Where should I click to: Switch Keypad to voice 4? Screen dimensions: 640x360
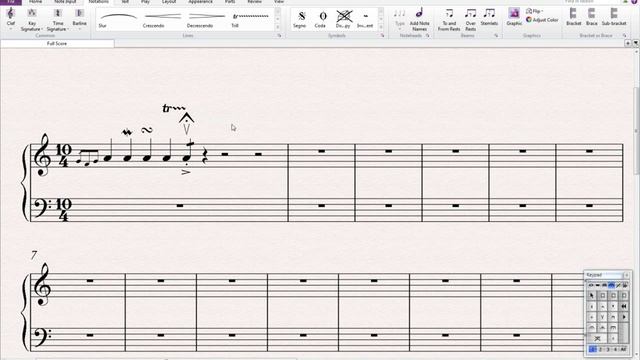pyautogui.click(x=616, y=349)
